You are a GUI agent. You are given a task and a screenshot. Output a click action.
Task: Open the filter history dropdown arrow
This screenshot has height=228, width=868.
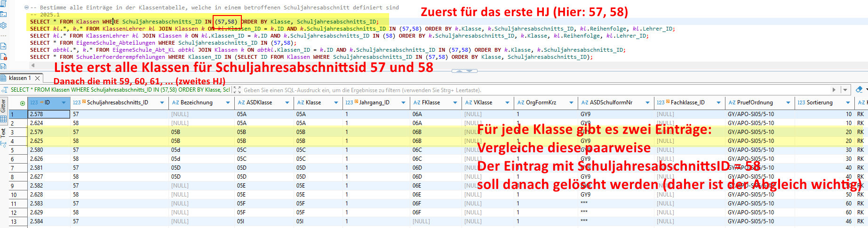tap(845, 90)
